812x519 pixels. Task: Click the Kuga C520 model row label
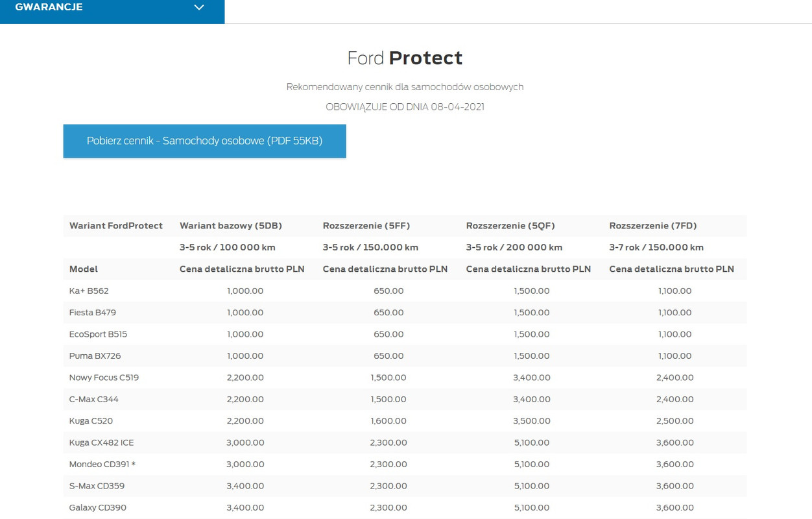pos(91,421)
